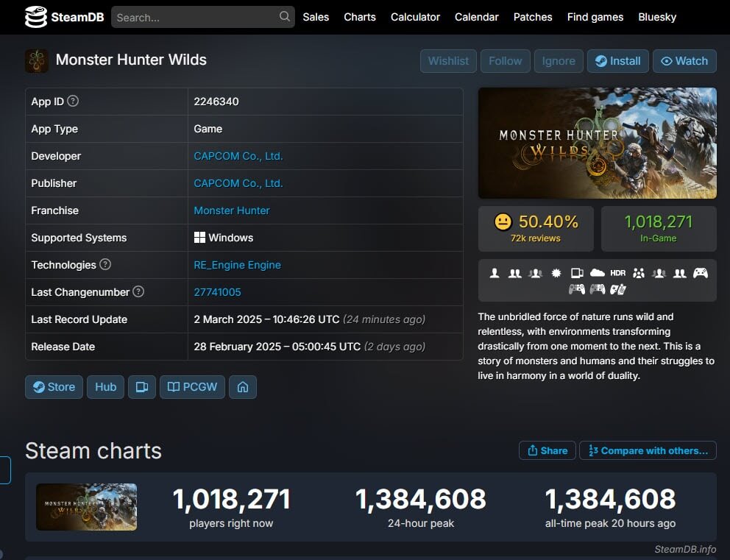Click the device icon button beside Hub

[x=142, y=387]
